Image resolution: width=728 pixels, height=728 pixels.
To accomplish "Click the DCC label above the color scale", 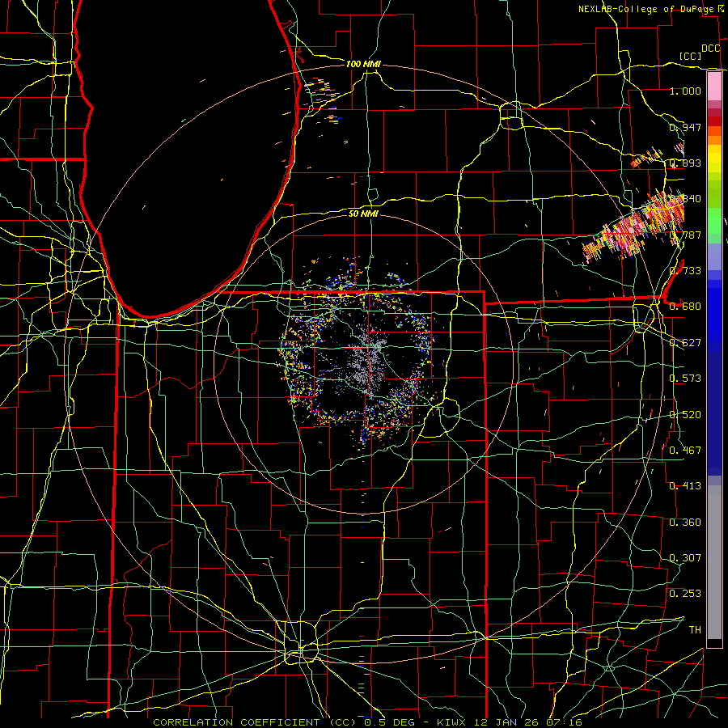I will (711, 49).
